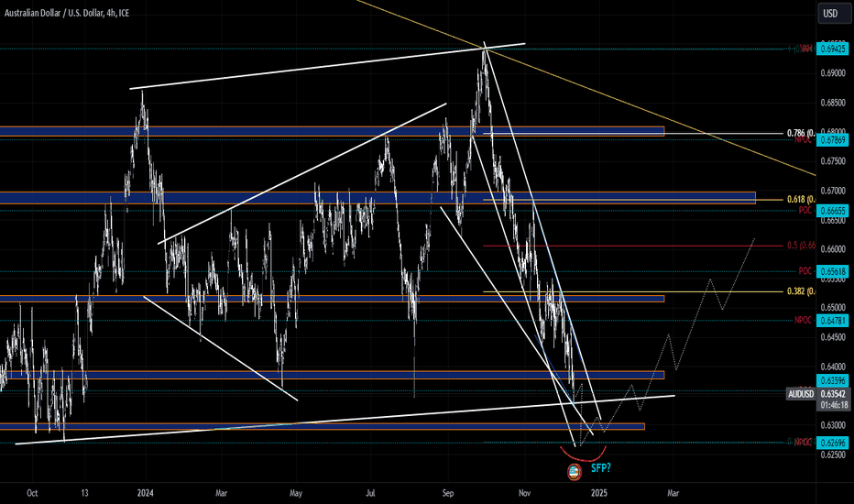This screenshot has width=854, height=504.
Task: Click the 0.69425 price label
Action: point(833,49)
